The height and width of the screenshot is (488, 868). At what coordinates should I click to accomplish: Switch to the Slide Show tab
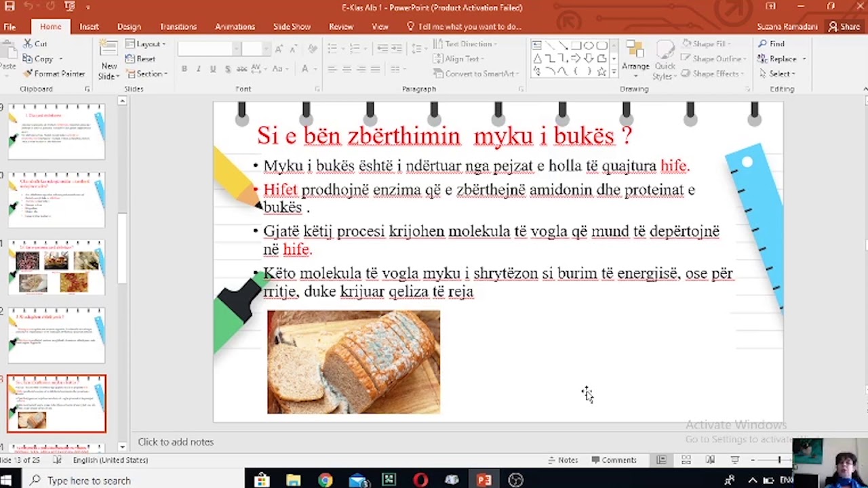[x=292, y=26]
